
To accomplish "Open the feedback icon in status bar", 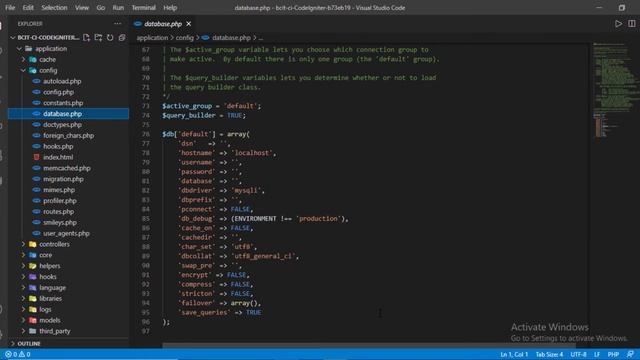I will 630,354.
